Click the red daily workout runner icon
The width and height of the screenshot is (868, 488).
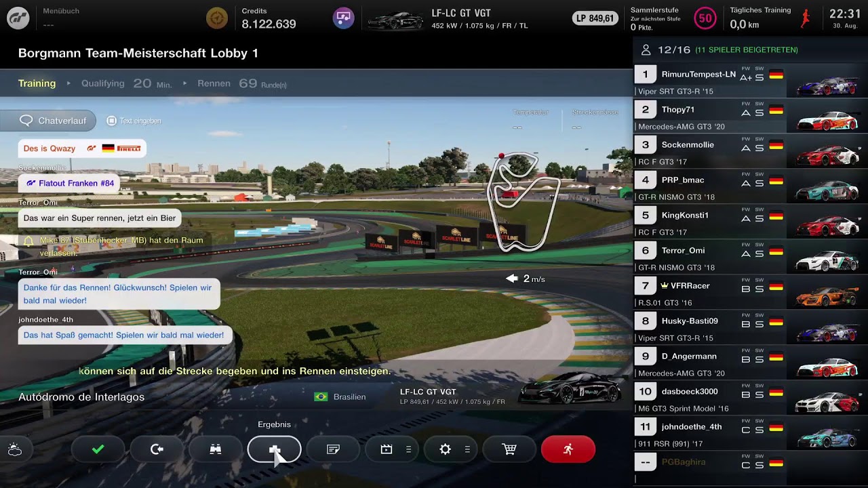pyautogui.click(x=806, y=18)
